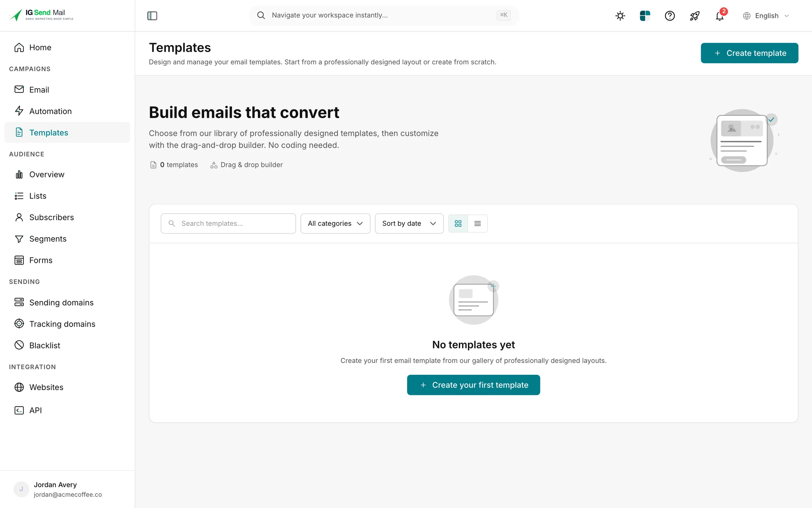Click the workspace navigation search field
The height and width of the screenshot is (508, 812).
click(x=384, y=15)
